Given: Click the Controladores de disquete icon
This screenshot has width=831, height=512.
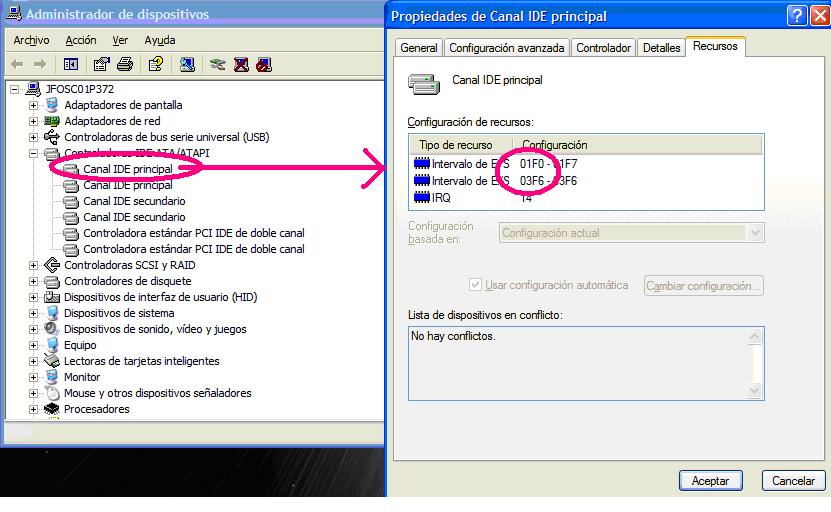Looking at the screenshot, I should pos(52,281).
